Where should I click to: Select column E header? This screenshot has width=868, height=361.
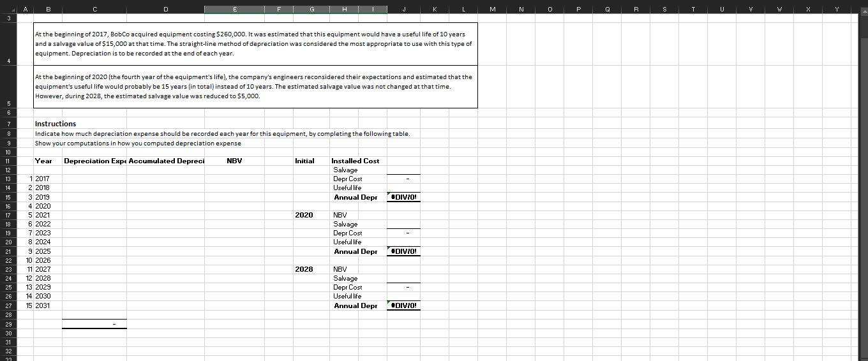coord(234,9)
